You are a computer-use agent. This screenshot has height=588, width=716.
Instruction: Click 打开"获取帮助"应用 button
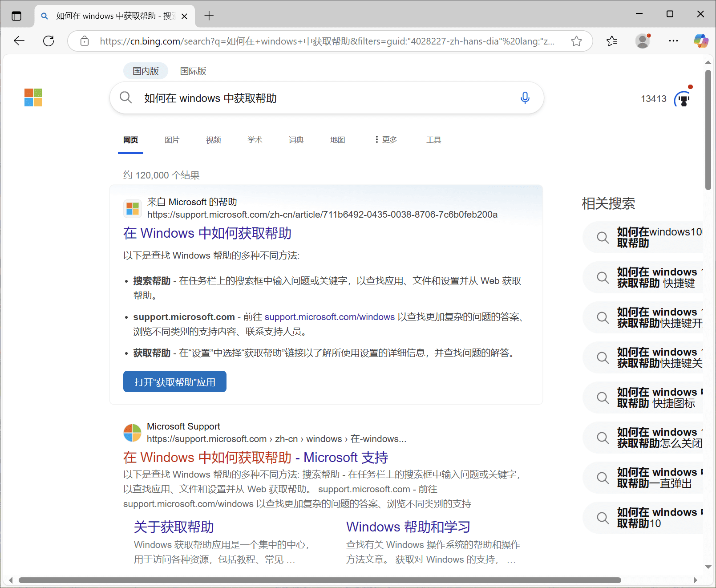point(175,382)
